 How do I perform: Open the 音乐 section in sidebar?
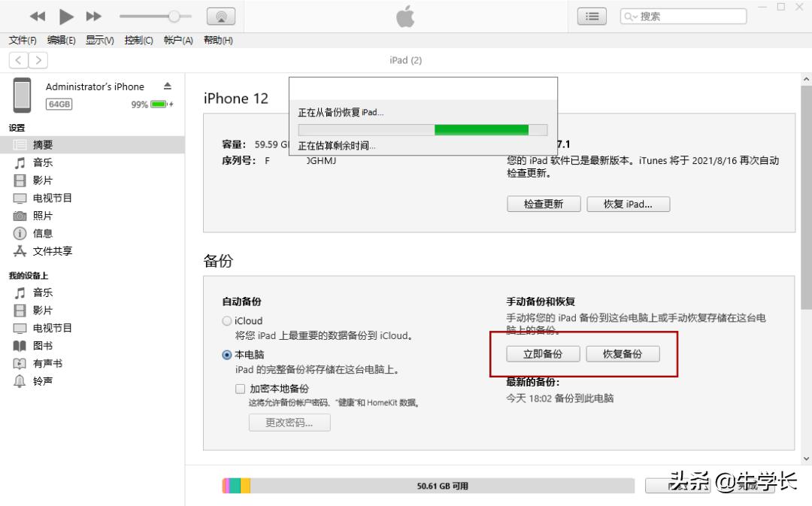[41, 162]
